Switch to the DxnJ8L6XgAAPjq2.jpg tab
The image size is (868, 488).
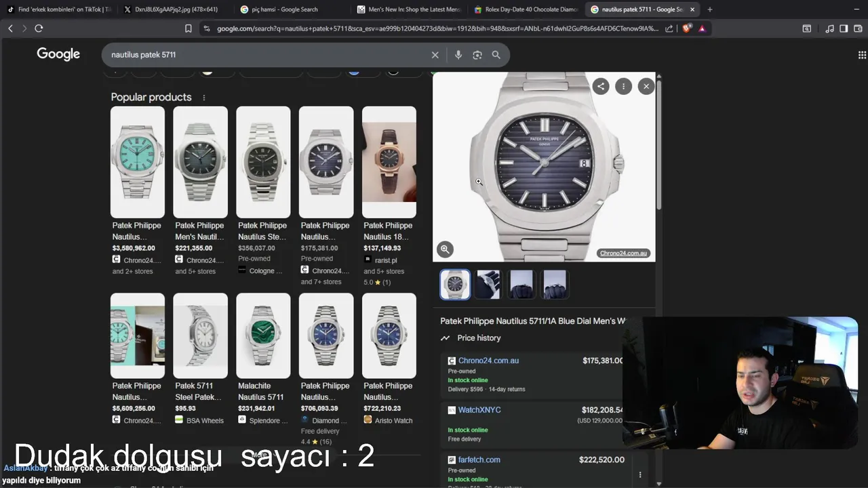(177, 9)
